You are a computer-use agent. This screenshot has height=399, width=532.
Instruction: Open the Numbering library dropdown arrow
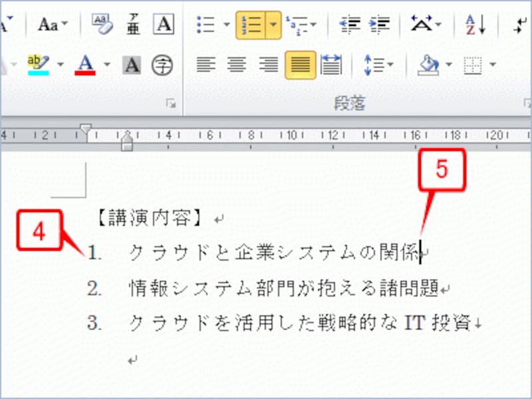coord(271,24)
